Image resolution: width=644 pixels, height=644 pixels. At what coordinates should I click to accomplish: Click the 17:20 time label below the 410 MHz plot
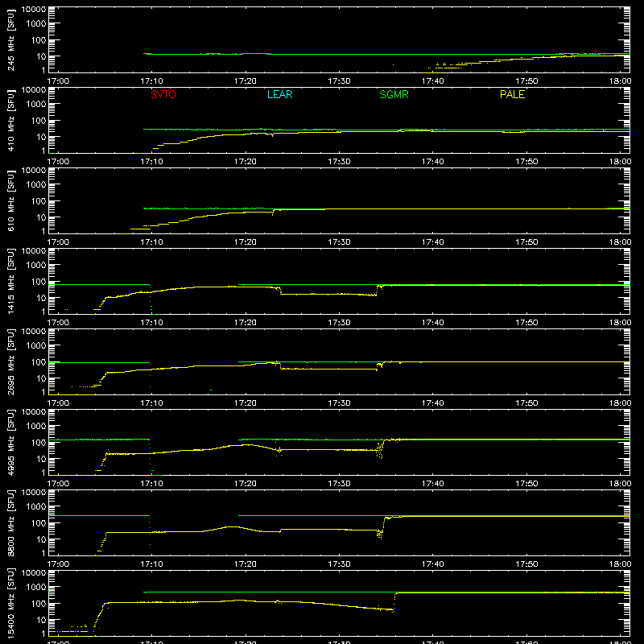pos(246,162)
